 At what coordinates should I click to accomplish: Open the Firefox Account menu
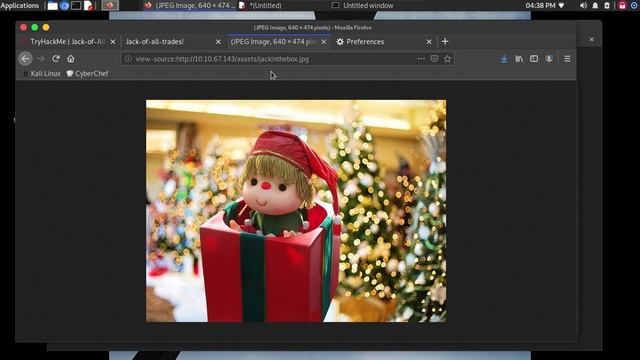click(x=549, y=59)
